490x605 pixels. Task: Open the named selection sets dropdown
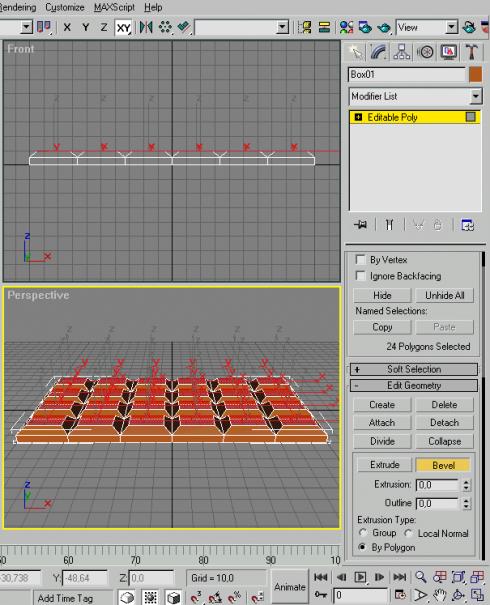pos(282,27)
